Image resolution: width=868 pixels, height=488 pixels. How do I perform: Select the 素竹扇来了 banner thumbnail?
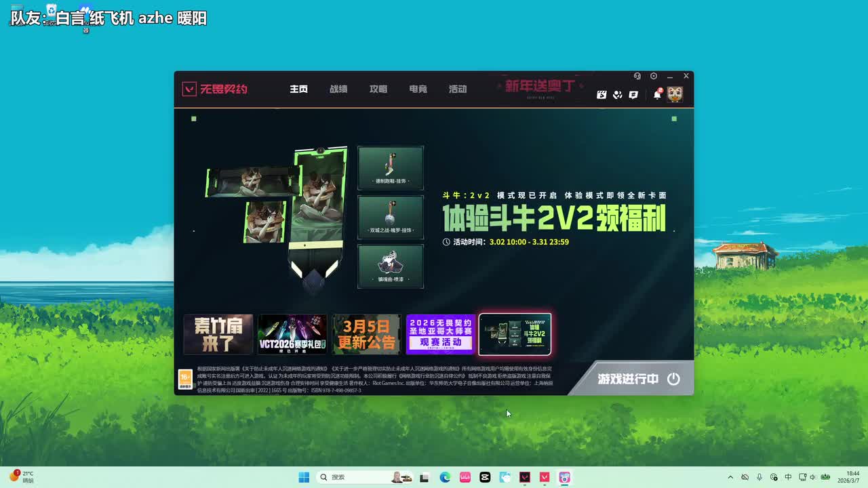point(218,334)
